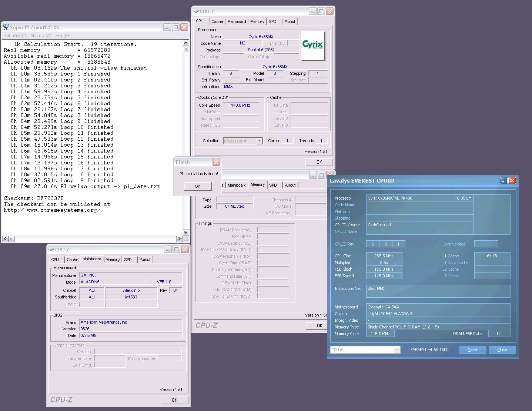Click CPUID Name link in EVEREST
Image resolution: width=532 pixels, height=411 pixels.
(346, 231)
